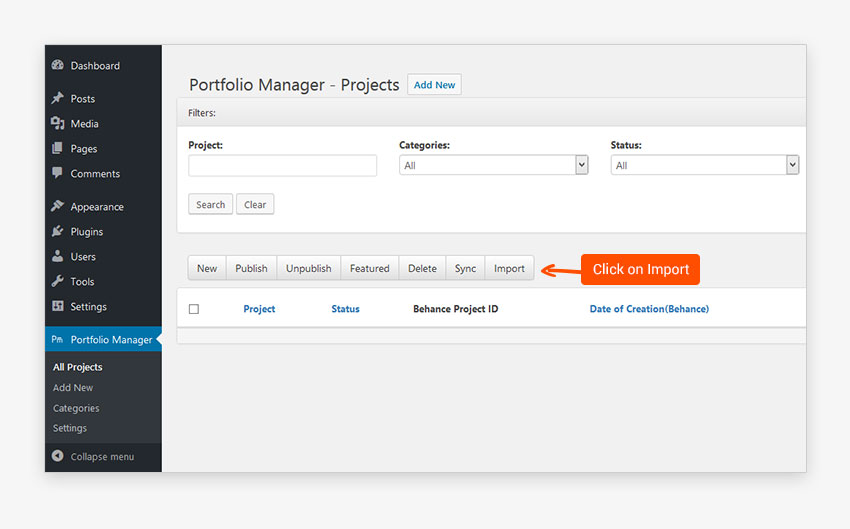Click the Collapse menu arrow icon
Image resolution: width=850 pixels, height=529 pixels.
[x=57, y=457]
